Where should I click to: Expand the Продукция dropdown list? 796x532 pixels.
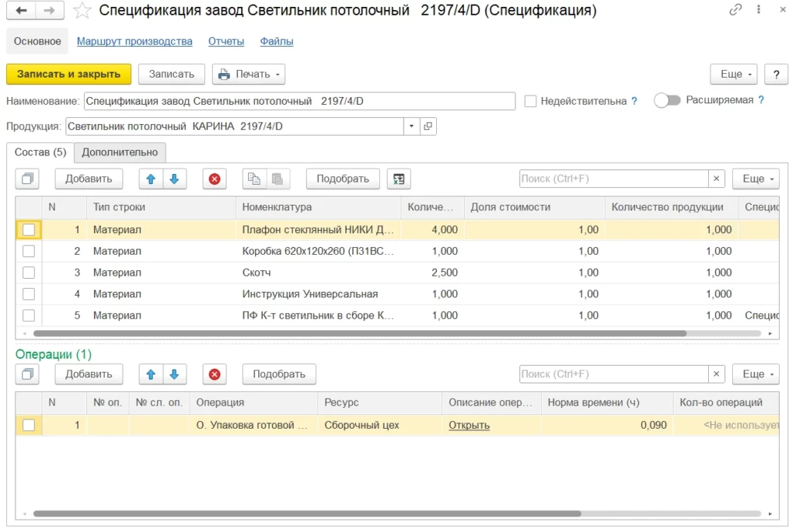pos(412,127)
